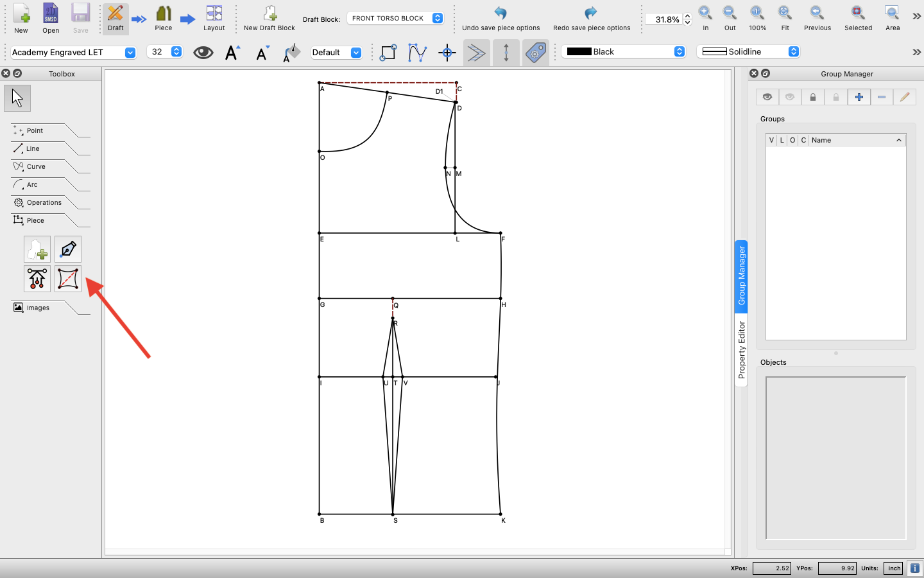
Task: Zoom In on the pattern
Action: 705,19
